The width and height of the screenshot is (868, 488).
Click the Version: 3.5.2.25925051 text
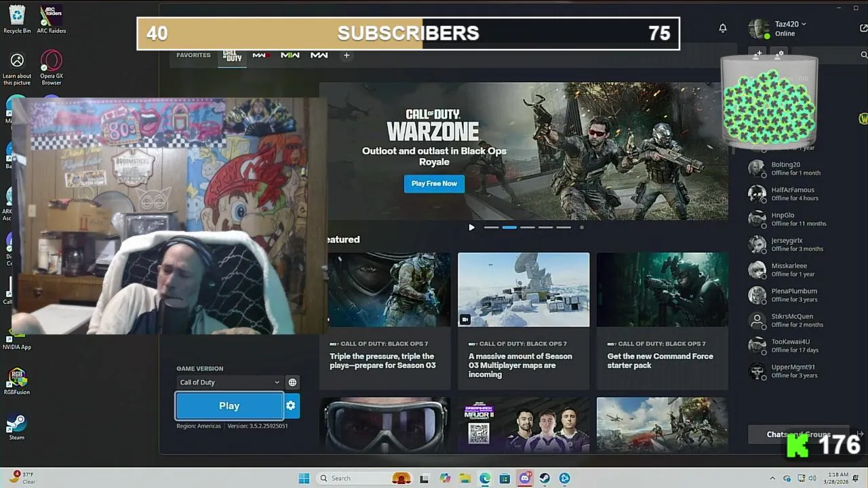click(258, 426)
